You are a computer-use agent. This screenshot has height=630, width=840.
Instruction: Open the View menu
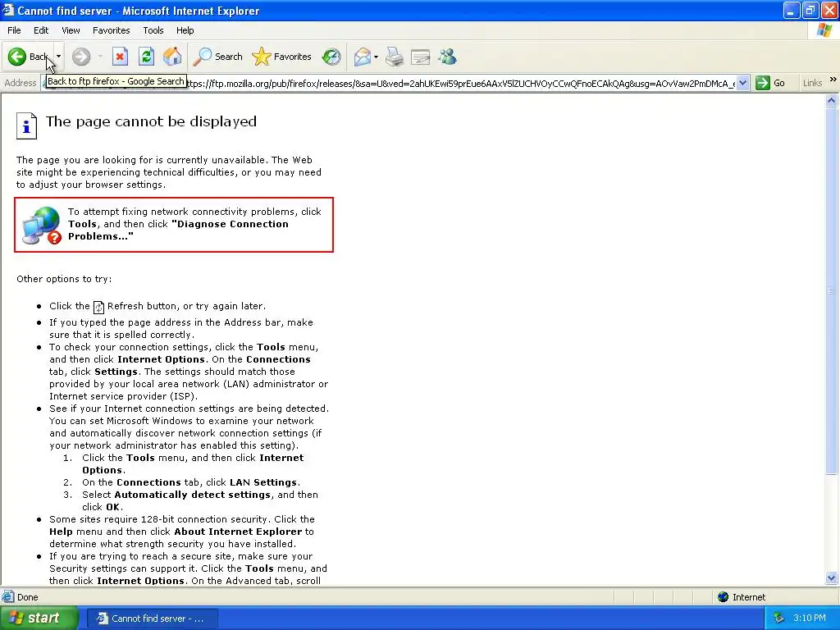coord(71,30)
